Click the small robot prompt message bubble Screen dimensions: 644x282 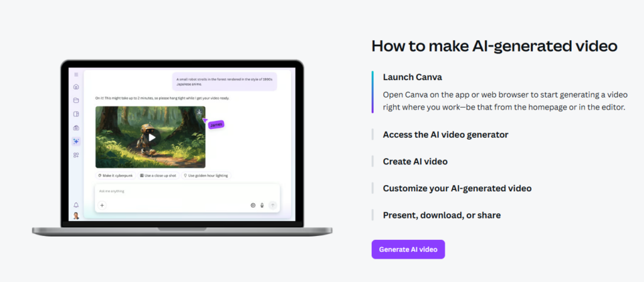(225, 81)
